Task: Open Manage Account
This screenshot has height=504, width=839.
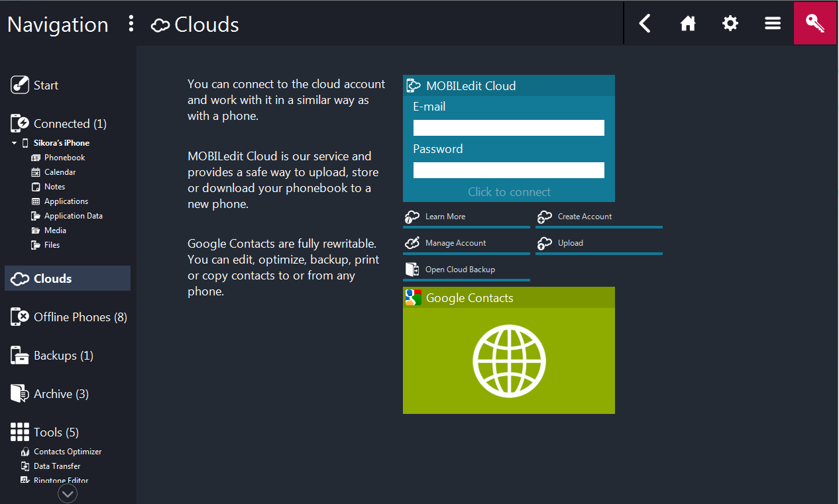Action: (467, 244)
